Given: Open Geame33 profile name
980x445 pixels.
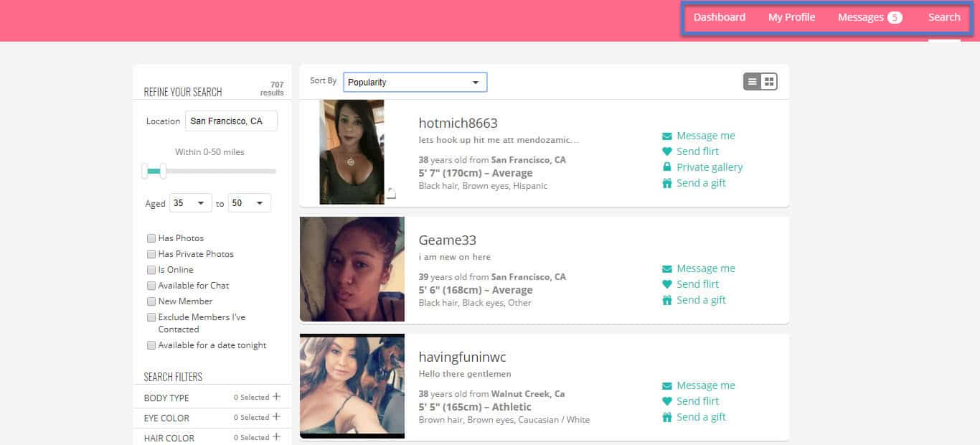Looking at the screenshot, I should click(x=448, y=240).
